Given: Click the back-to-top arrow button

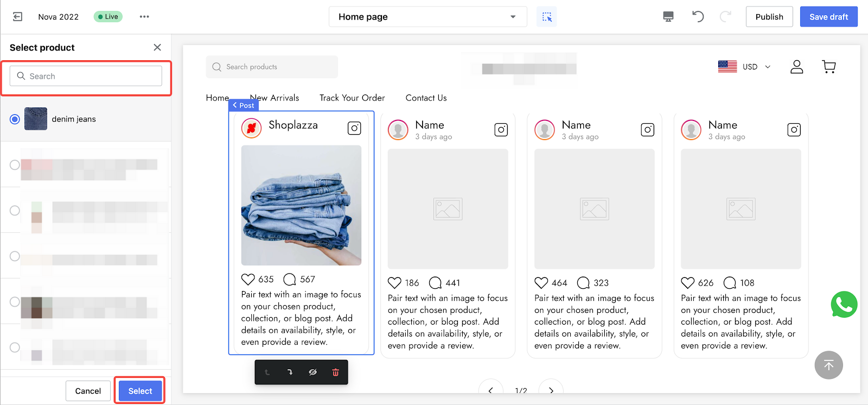Looking at the screenshot, I should pos(828,365).
